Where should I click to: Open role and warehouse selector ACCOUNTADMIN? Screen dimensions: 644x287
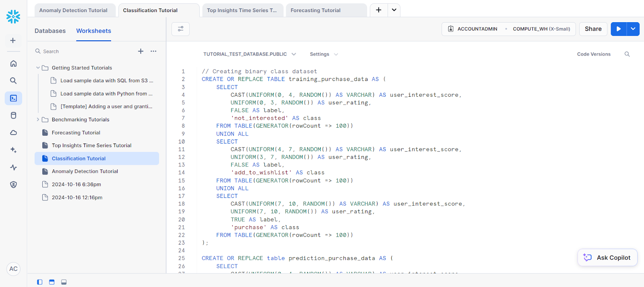[509, 29]
